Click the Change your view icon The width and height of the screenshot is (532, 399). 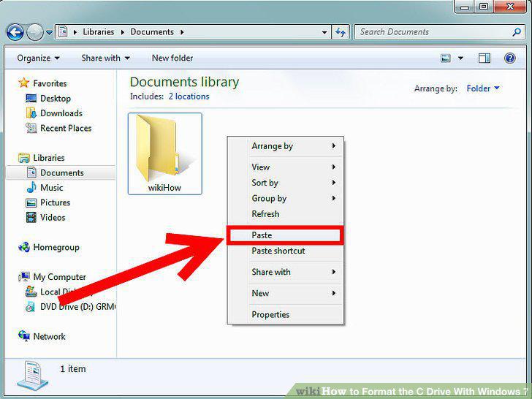[x=446, y=58]
